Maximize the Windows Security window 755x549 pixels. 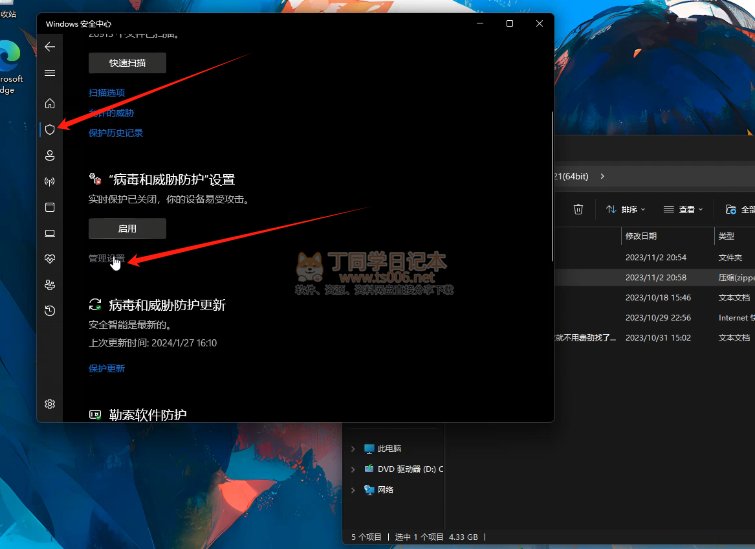point(509,24)
